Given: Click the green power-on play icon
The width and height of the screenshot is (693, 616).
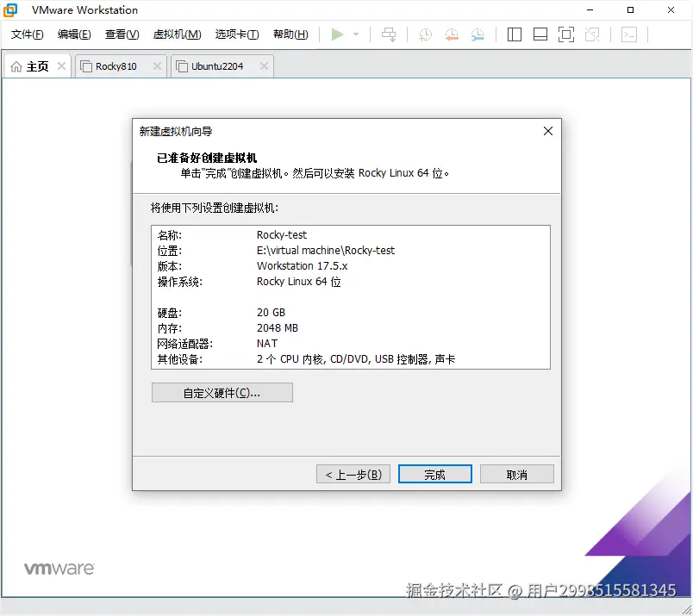Looking at the screenshot, I should 337,34.
